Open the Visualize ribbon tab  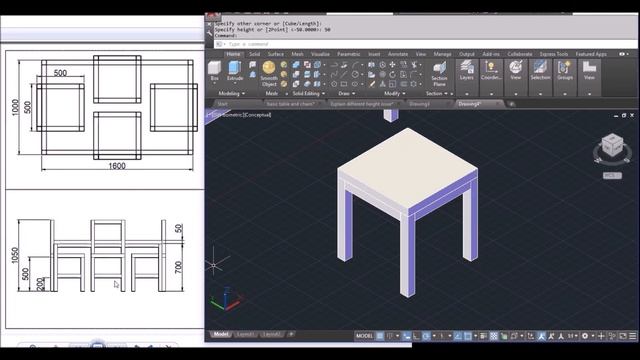point(320,54)
